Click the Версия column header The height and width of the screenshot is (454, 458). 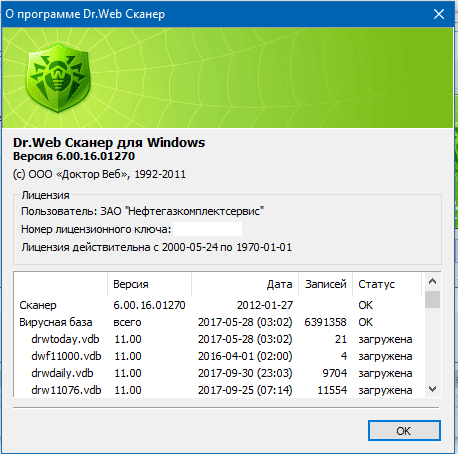click(149, 284)
